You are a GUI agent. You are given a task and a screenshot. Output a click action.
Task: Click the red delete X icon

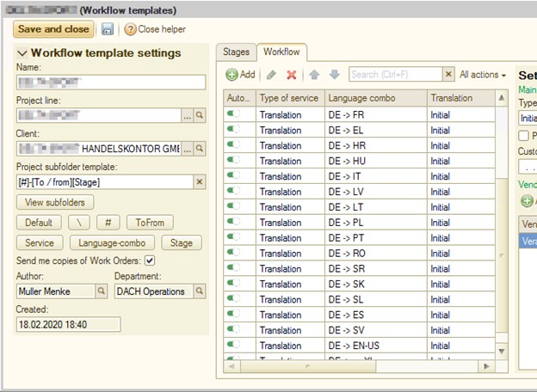(x=292, y=76)
